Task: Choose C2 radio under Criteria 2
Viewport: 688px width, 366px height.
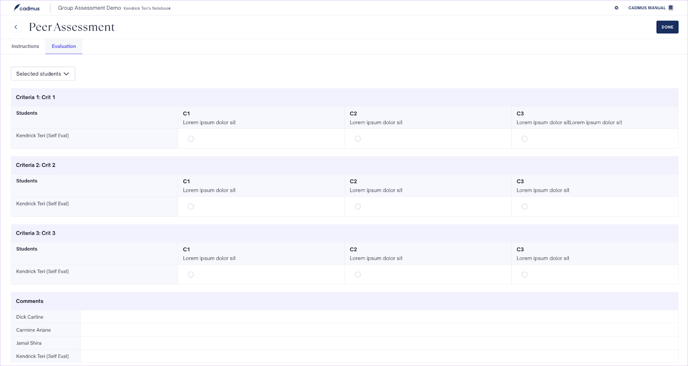Action: 358,206
